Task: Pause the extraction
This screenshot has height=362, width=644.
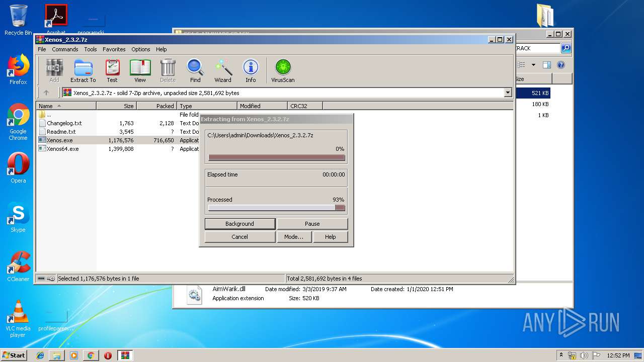Action: (312, 224)
